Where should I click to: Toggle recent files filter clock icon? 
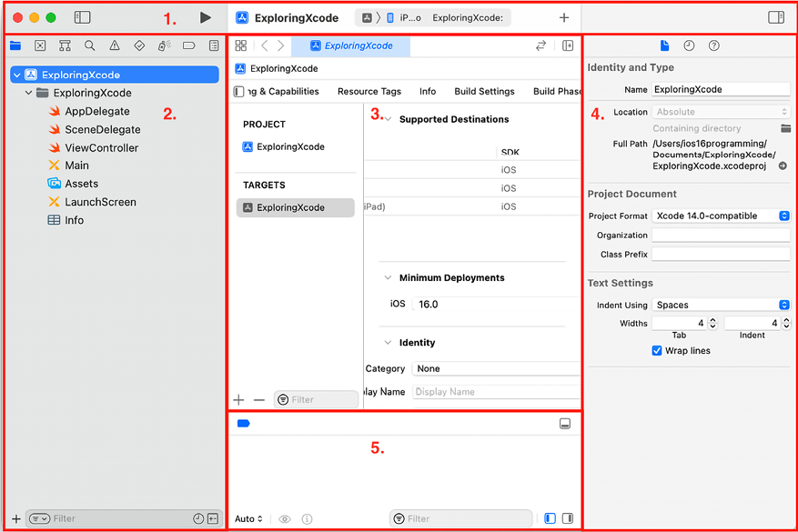coord(198,518)
